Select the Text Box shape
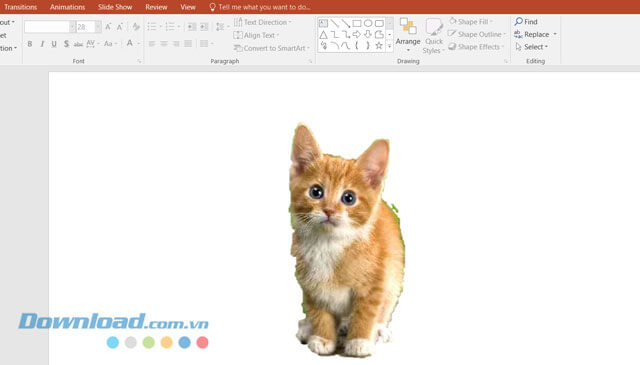Screen dimensions: 640x365 (323, 23)
